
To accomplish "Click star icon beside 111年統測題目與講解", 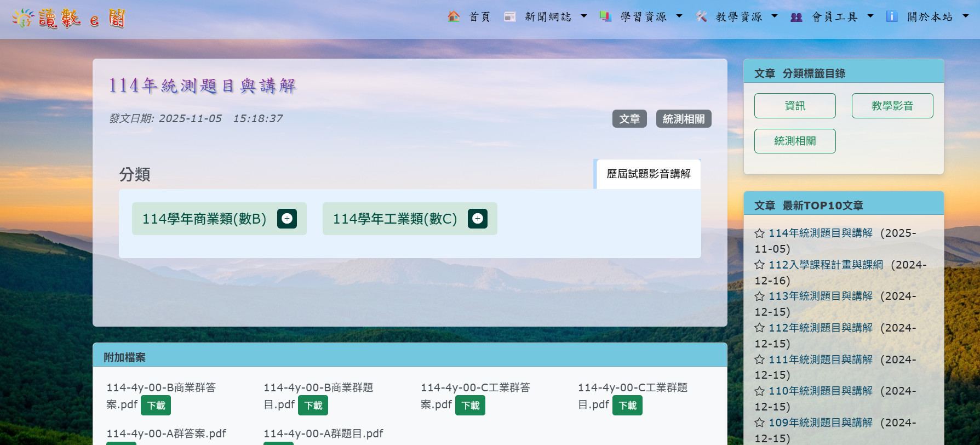I will click(759, 360).
